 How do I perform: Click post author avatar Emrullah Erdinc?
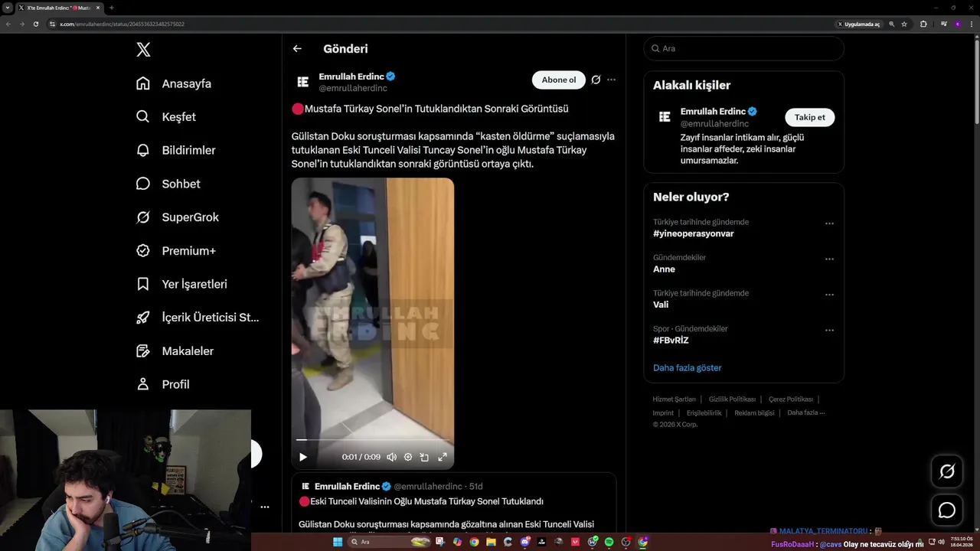(303, 82)
